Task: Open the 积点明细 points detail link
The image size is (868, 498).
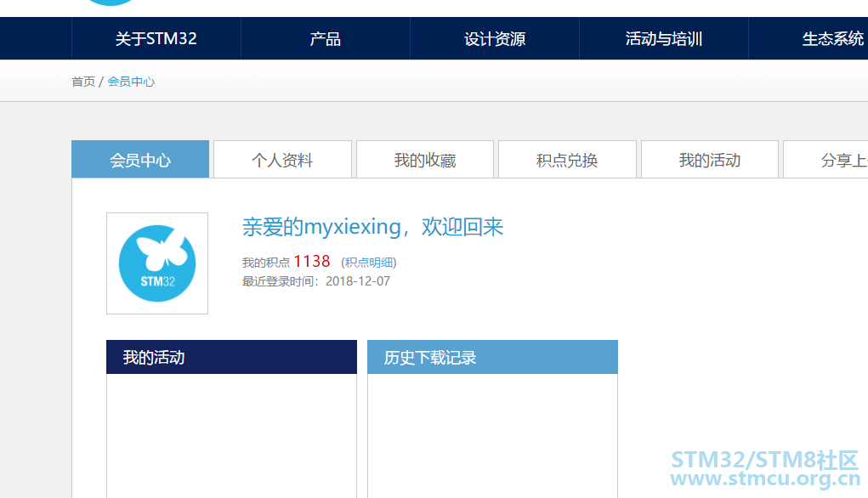Action: click(369, 263)
